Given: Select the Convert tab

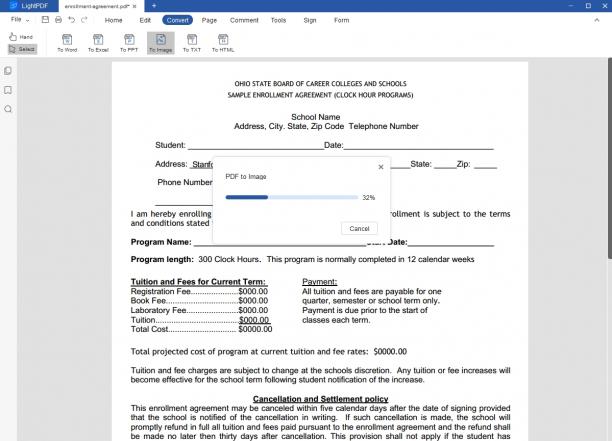Looking at the screenshot, I should 178,20.
